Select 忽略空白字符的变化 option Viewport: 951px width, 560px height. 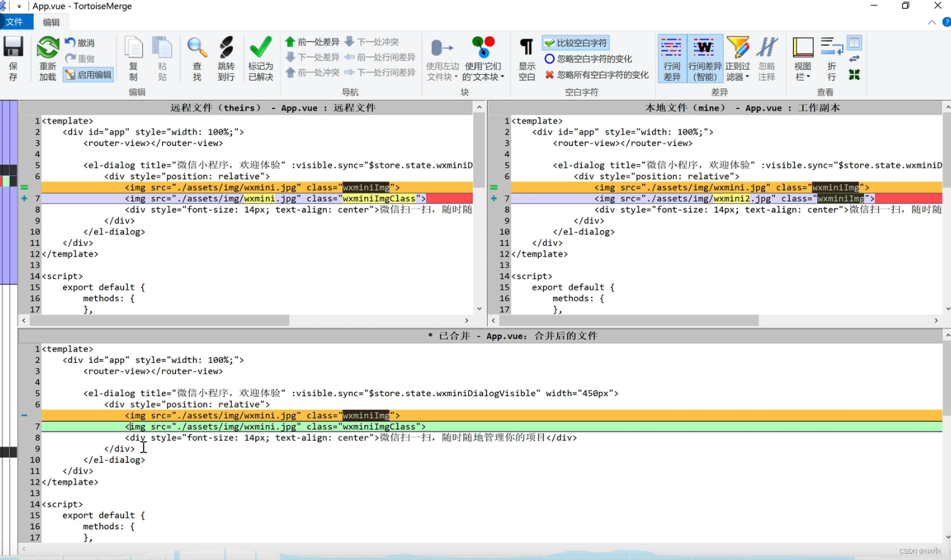pyautogui.click(x=588, y=59)
